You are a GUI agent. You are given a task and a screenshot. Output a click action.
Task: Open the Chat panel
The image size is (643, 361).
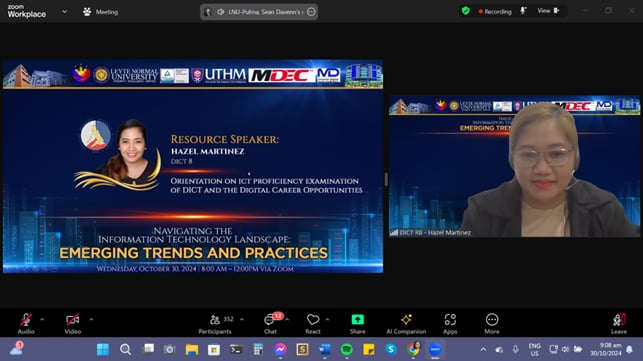[x=271, y=323]
